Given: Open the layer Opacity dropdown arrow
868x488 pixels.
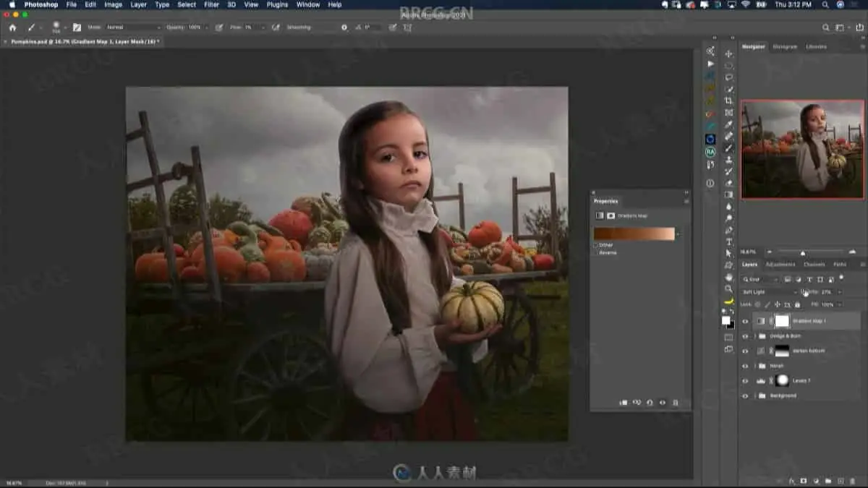Looking at the screenshot, I should pos(839,292).
